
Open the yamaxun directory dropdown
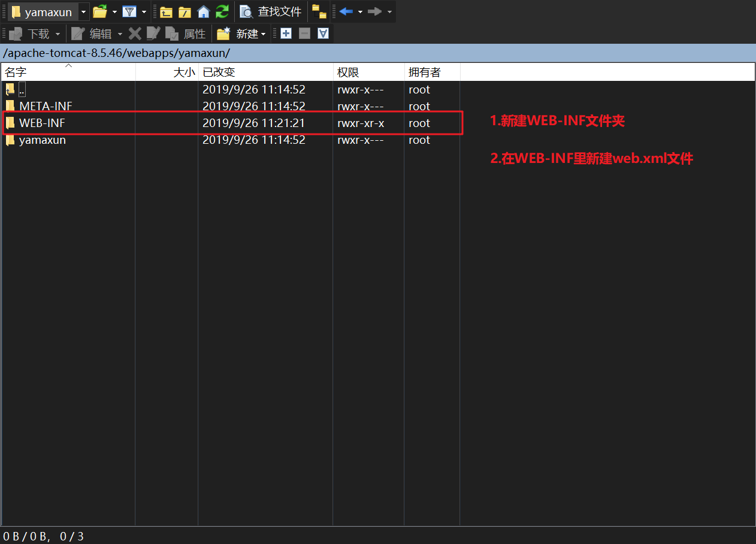(83, 11)
